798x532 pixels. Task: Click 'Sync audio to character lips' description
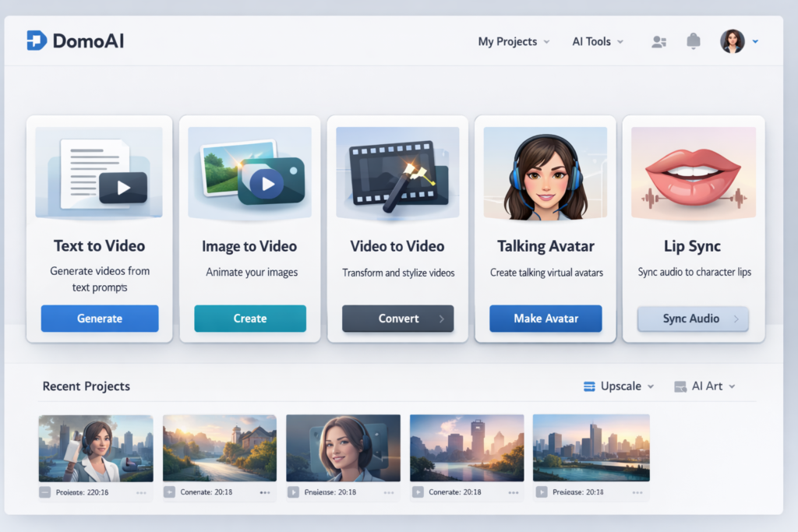click(x=694, y=272)
